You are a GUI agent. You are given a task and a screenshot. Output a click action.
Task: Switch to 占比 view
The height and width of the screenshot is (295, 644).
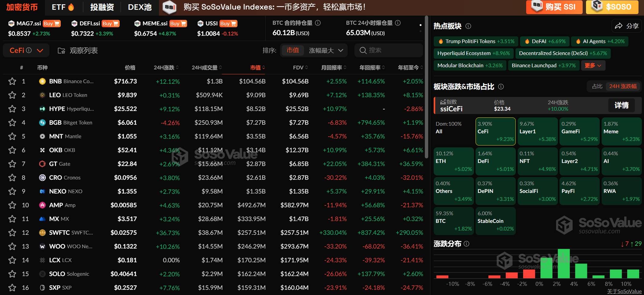597,87
